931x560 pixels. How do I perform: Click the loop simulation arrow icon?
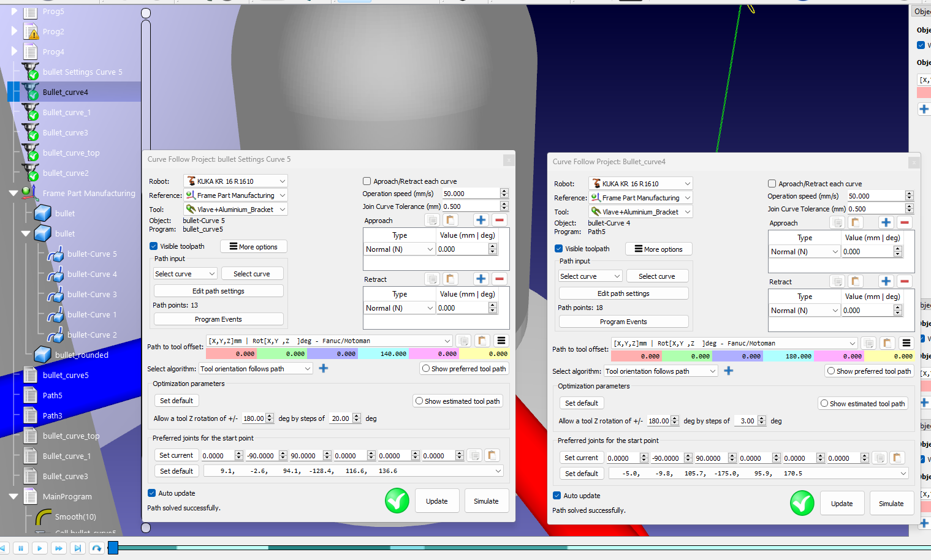tap(96, 548)
